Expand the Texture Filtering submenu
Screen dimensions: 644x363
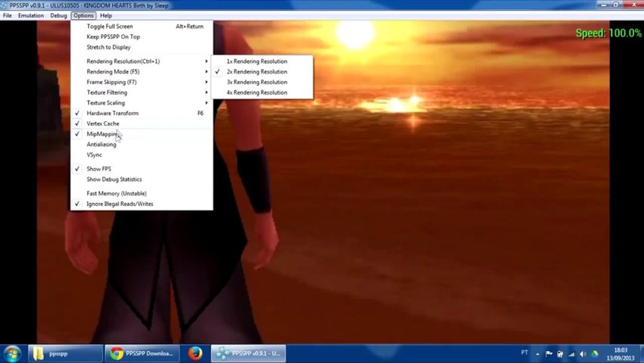[x=141, y=93]
